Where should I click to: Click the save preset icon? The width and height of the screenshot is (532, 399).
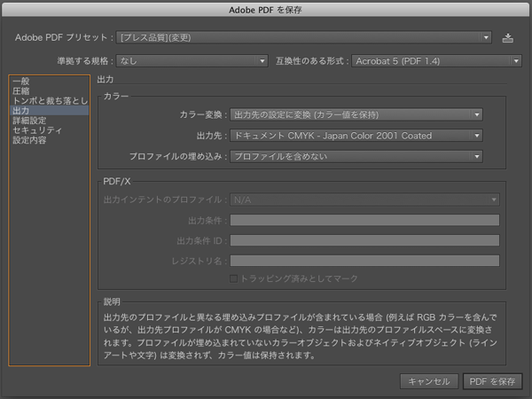point(507,37)
